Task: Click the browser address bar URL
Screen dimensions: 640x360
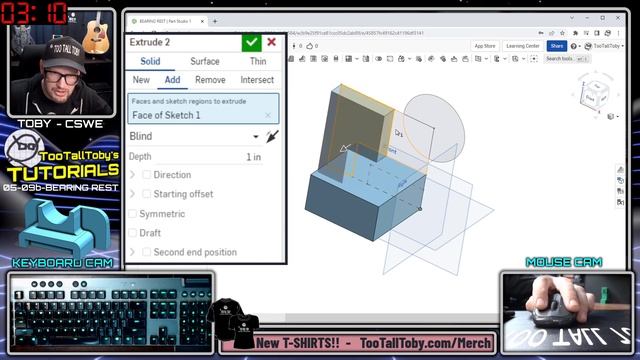Action: 355,33
